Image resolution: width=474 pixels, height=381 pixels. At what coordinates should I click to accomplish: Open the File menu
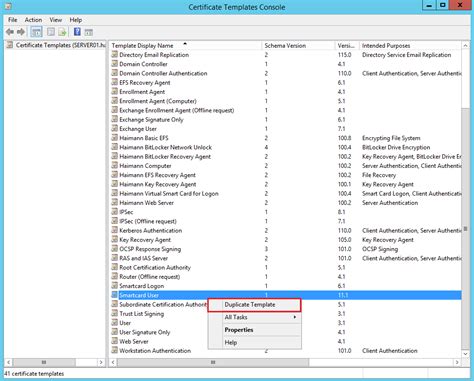(x=13, y=20)
